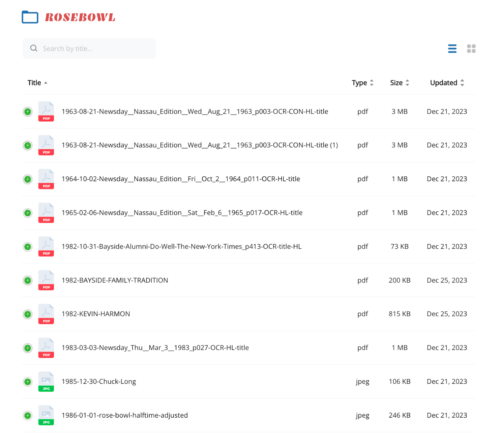
Task: Click 200 KB size value
Action: click(399, 280)
